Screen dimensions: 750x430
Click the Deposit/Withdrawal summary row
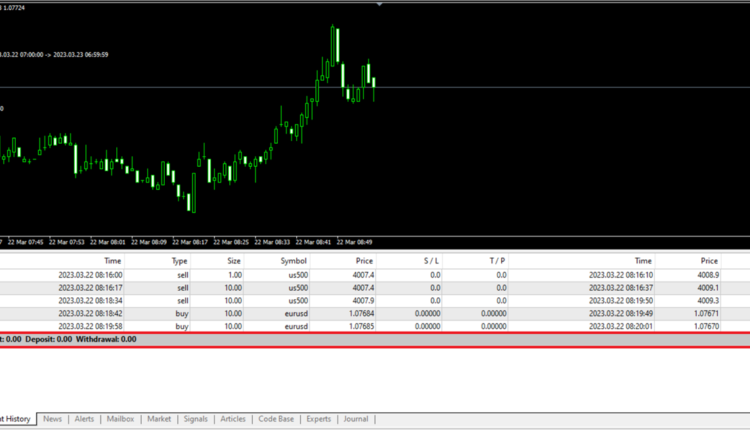(300, 339)
